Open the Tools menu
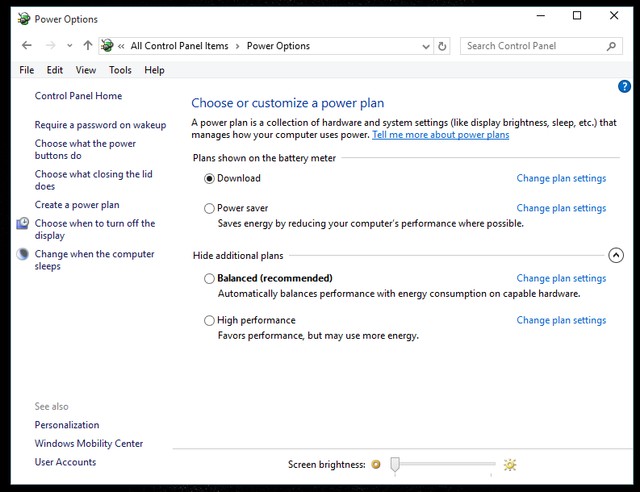This screenshot has width=640, height=492. point(120,70)
